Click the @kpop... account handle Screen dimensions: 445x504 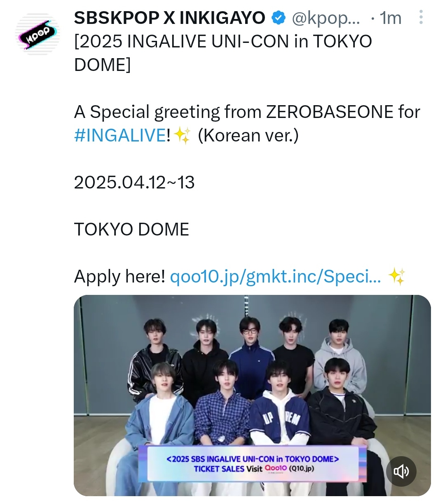326,18
